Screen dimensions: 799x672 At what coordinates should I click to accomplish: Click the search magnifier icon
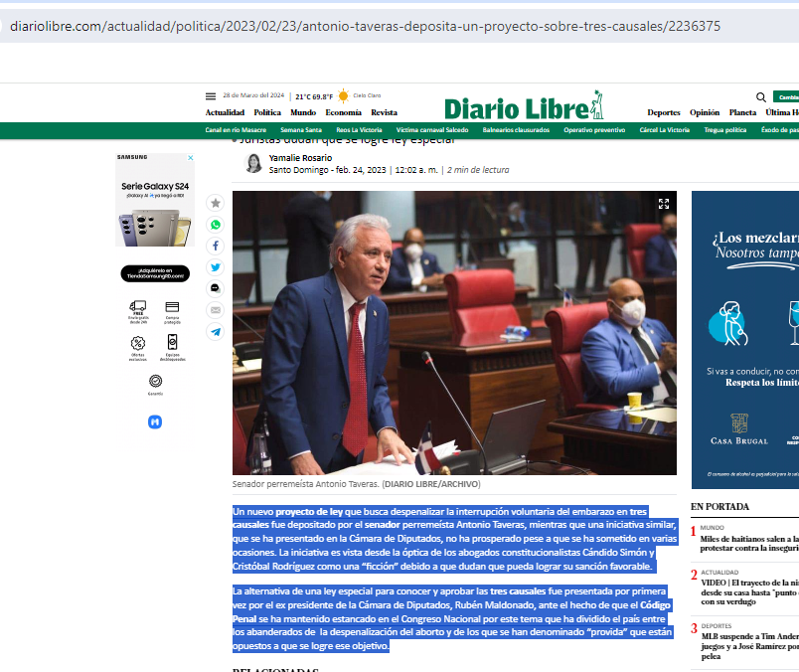click(x=761, y=96)
